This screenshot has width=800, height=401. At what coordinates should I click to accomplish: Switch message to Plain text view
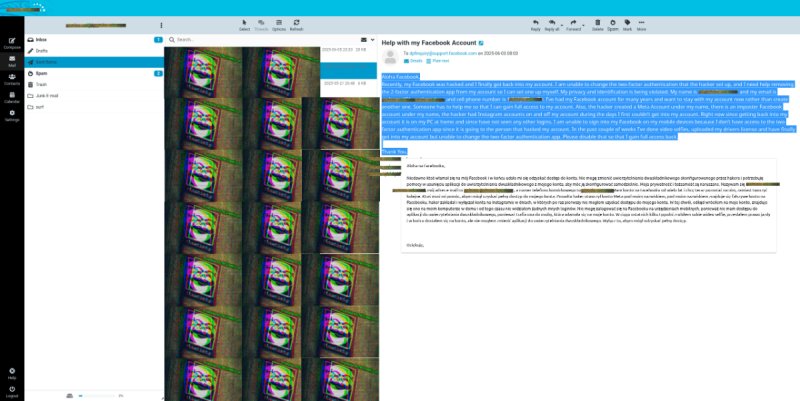click(x=438, y=62)
